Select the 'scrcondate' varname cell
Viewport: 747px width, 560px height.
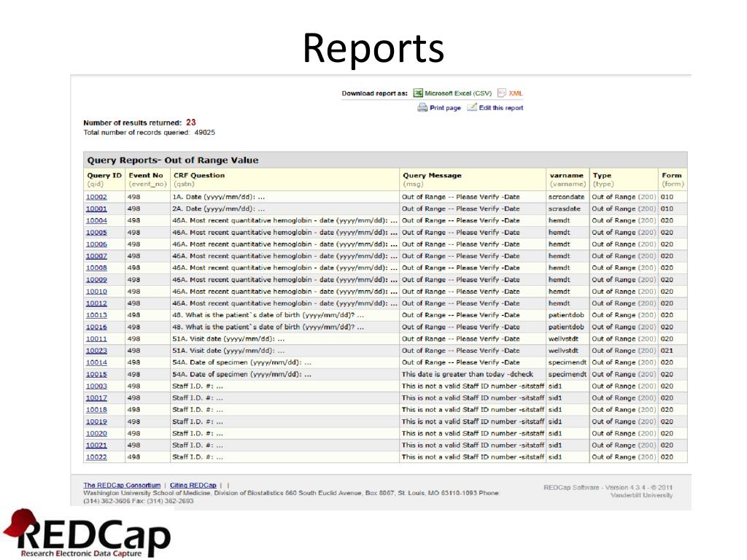568,197
